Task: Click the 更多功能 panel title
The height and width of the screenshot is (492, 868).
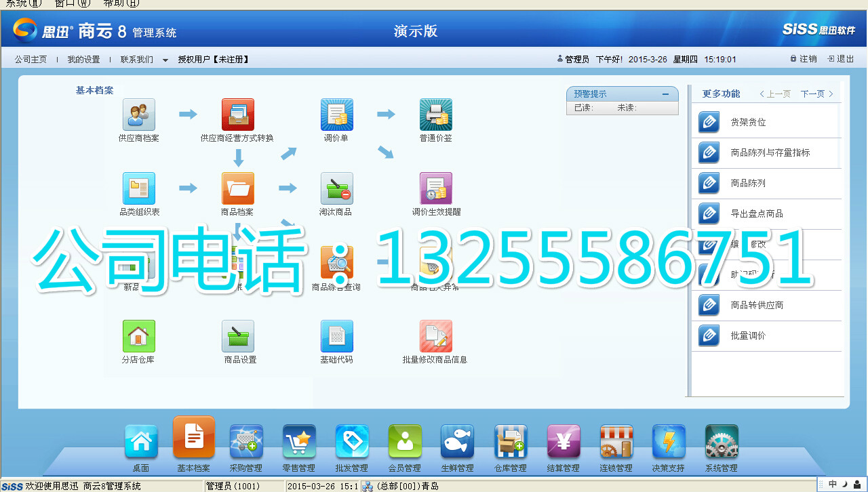Action: click(722, 94)
